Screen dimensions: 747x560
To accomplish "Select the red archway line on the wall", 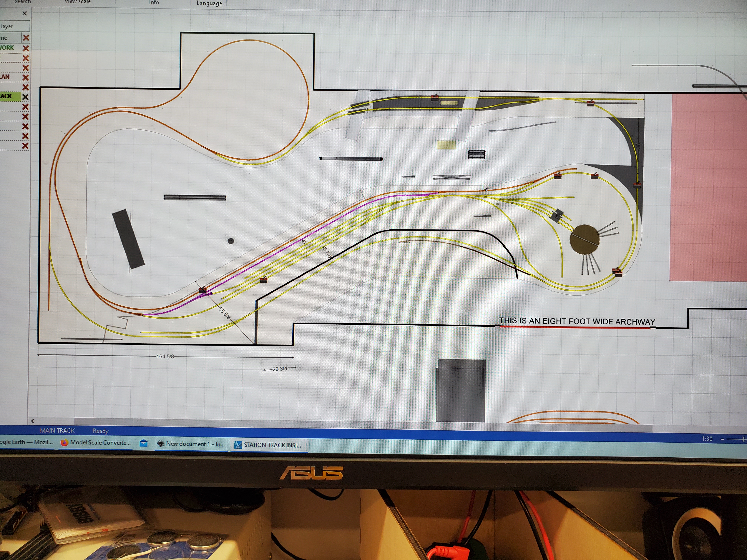I will [x=575, y=327].
